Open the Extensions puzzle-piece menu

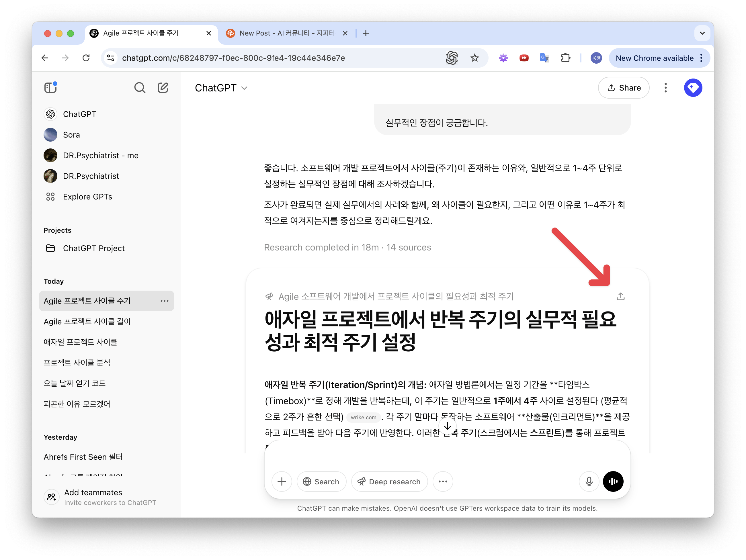pyautogui.click(x=566, y=58)
